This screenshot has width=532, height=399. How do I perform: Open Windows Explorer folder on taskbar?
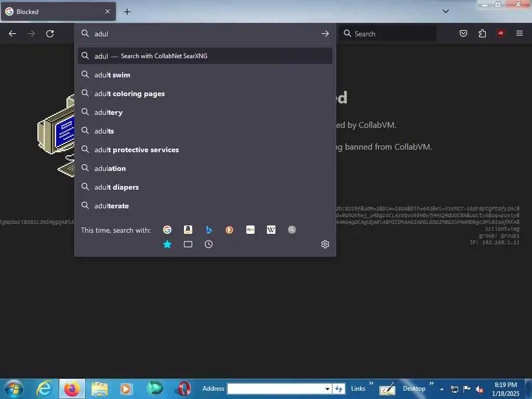[99, 389]
